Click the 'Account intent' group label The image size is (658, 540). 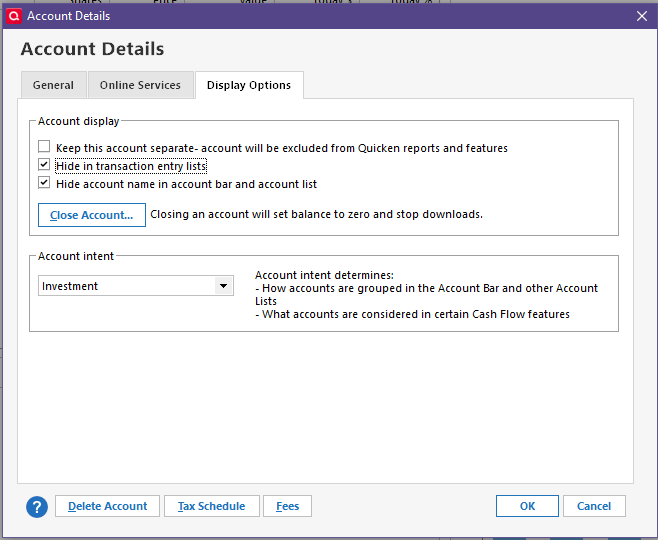tap(76, 256)
